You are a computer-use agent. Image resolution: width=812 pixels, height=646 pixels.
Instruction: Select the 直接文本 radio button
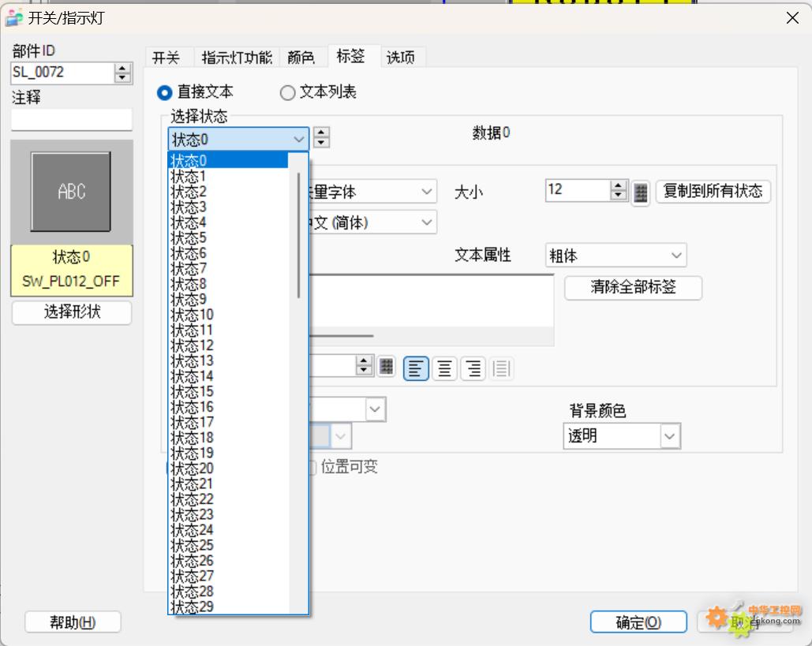tap(165, 93)
